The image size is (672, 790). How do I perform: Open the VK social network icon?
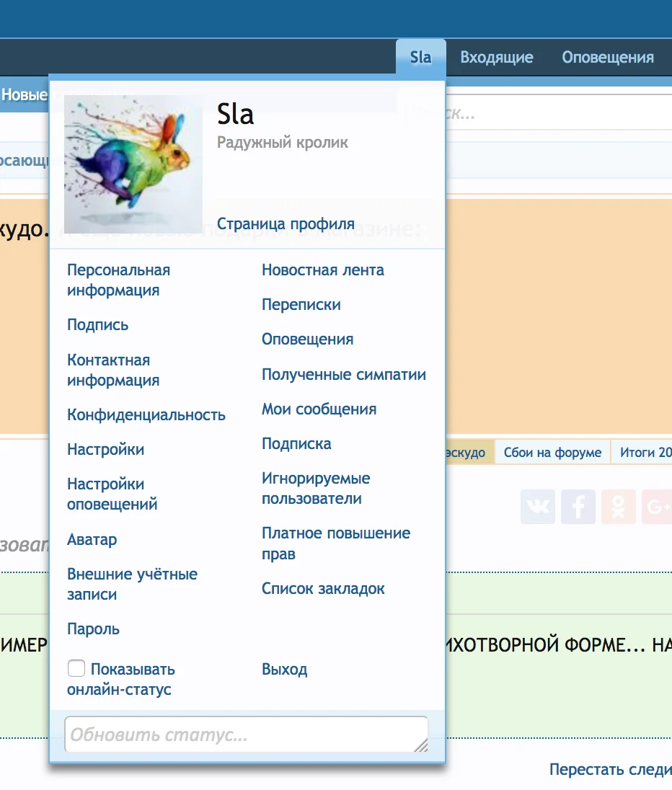click(x=537, y=507)
